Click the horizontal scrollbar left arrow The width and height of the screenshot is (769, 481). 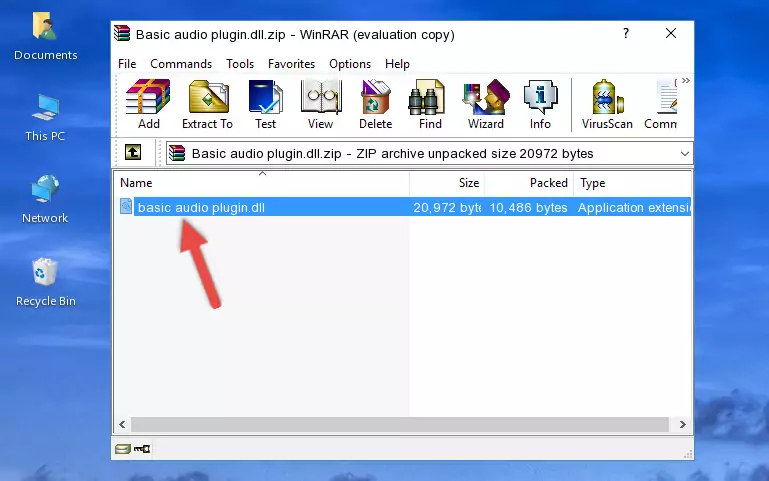point(122,425)
